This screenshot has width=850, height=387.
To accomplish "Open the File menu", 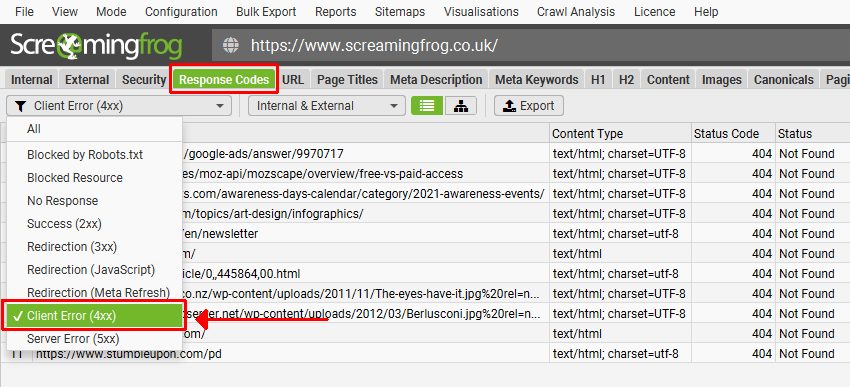I will pos(24,11).
